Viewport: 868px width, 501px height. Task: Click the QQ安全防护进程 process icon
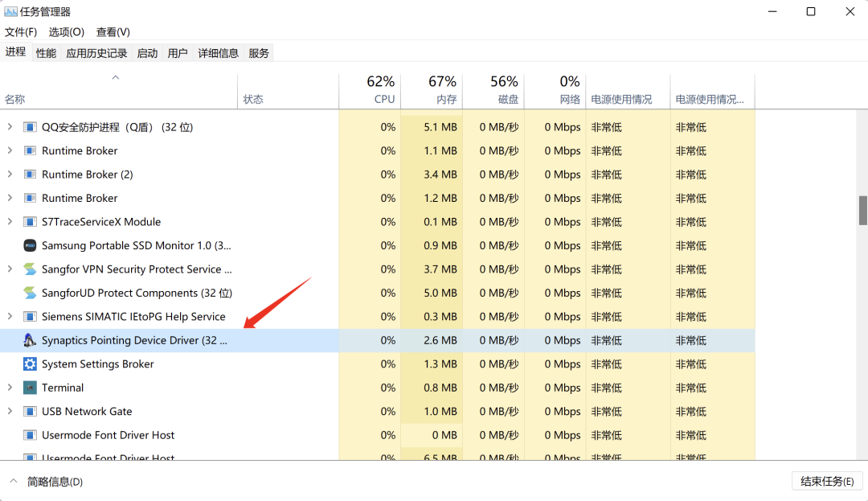30,127
